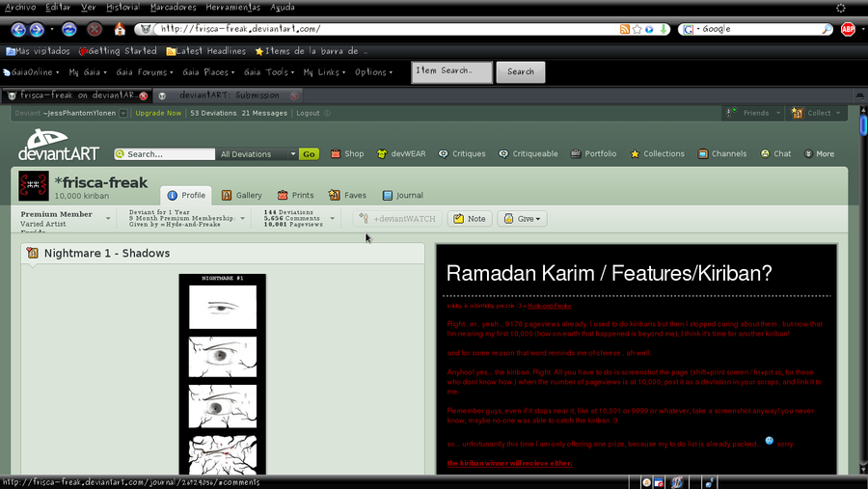This screenshot has width=868, height=489.
Task: Open the Herramientas menu
Action: click(233, 7)
